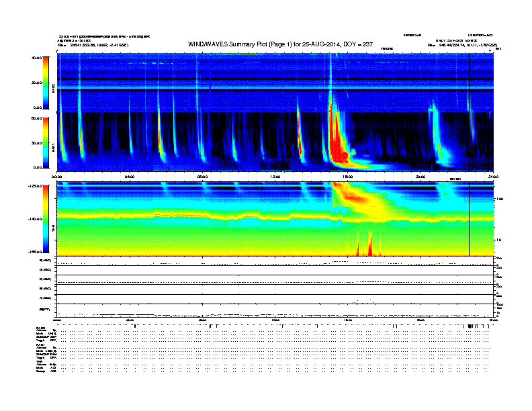
Task: Click the WIND/WAVES Summary Plot title
Action: click(280, 44)
